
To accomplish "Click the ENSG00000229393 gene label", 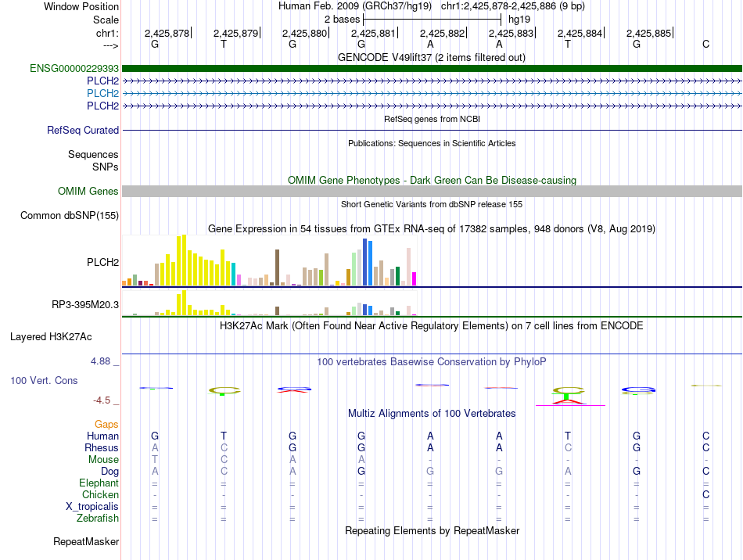I will [74, 69].
